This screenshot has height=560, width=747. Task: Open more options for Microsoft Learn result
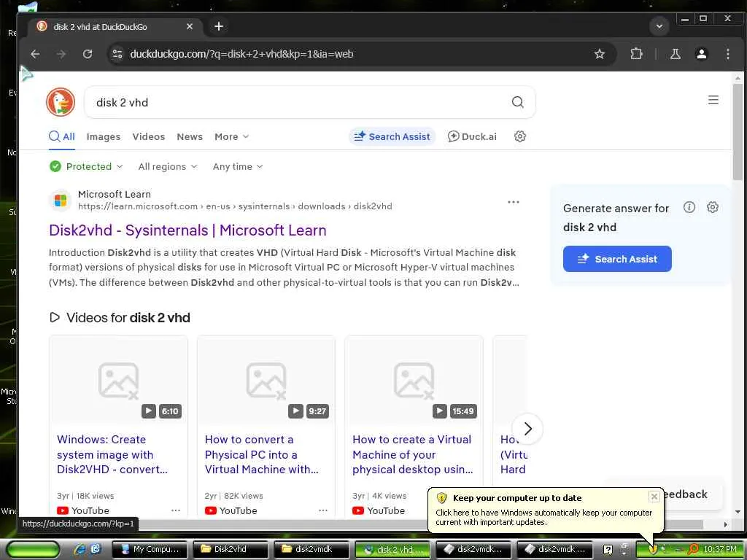[x=513, y=202]
